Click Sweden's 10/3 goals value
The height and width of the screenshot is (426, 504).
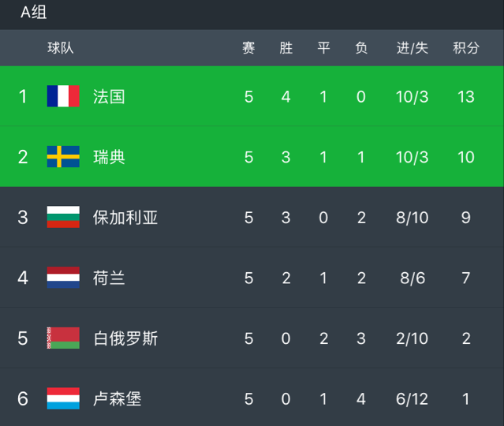tap(413, 157)
